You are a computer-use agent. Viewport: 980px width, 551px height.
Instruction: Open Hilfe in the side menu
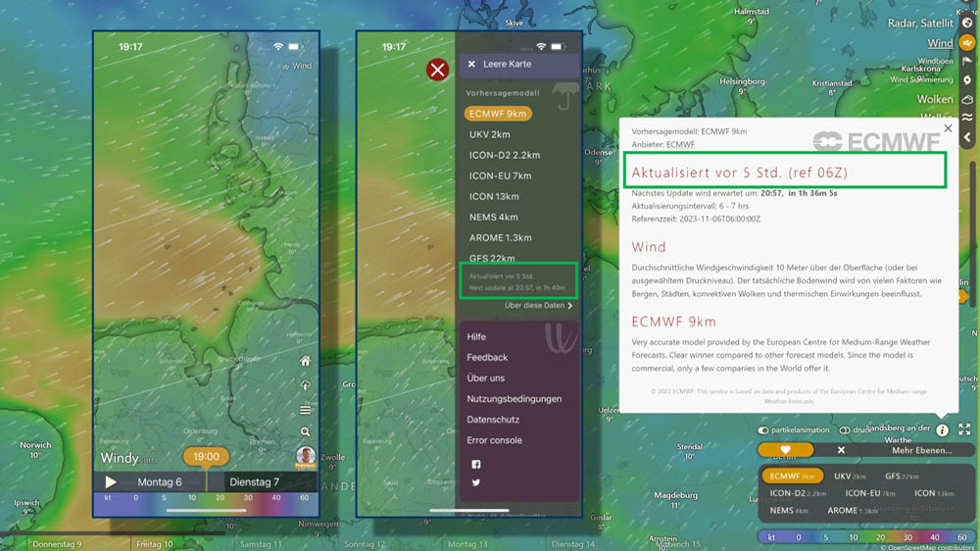pyautogui.click(x=476, y=337)
